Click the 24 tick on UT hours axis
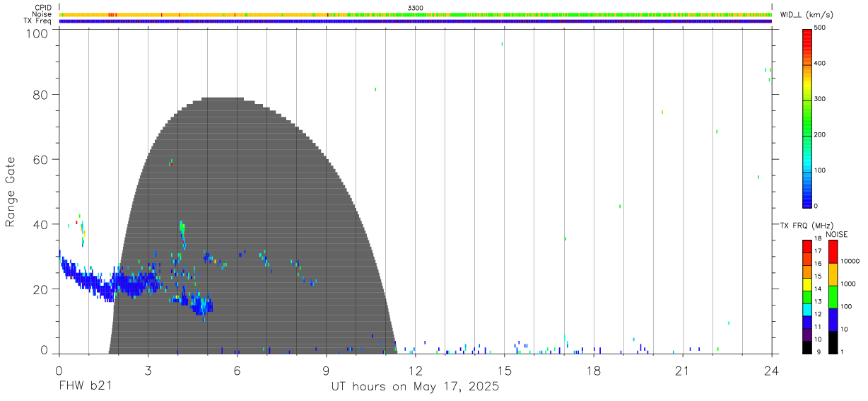This screenshot has width=868, height=401. coord(771,370)
